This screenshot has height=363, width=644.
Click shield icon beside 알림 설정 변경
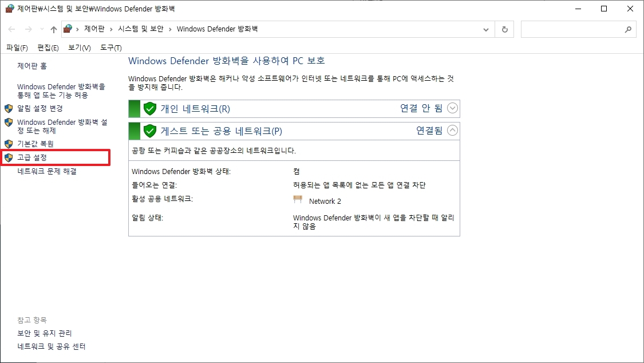(9, 108)
